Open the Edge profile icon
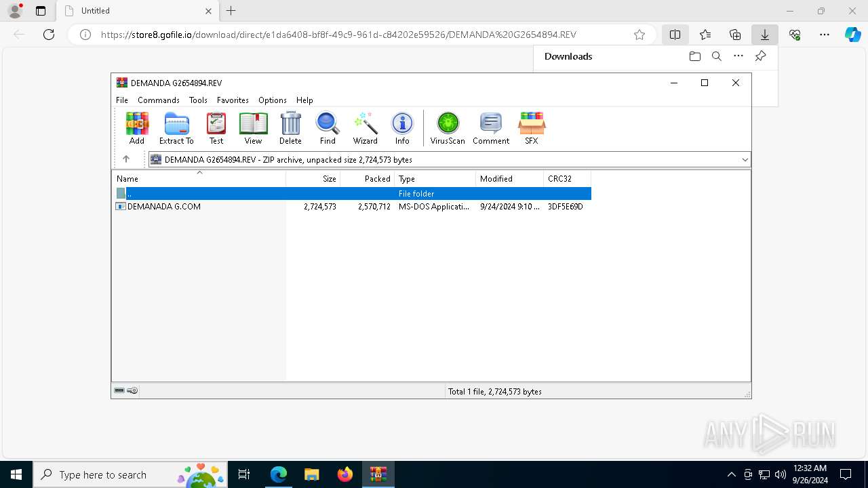 15,11
